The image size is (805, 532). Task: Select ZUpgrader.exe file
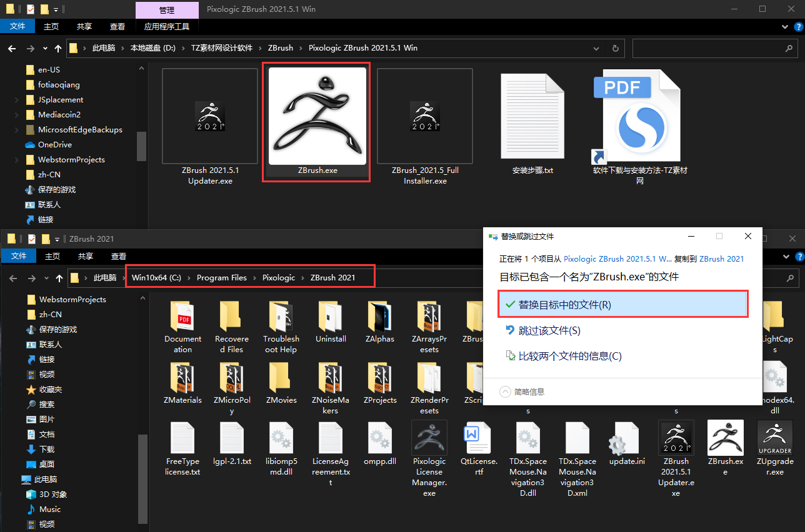pyautogui.click(x=774, y=449)
